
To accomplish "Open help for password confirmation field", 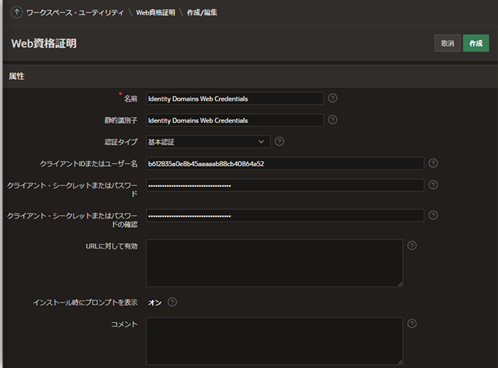I will point(433,215).
